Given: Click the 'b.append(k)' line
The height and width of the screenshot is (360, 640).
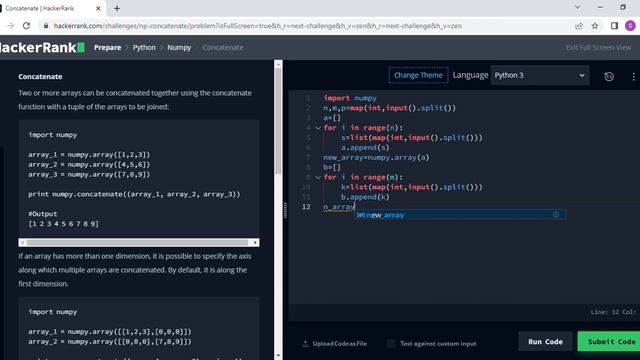Looking at the screenshot, I should click(x=365, y=197).
